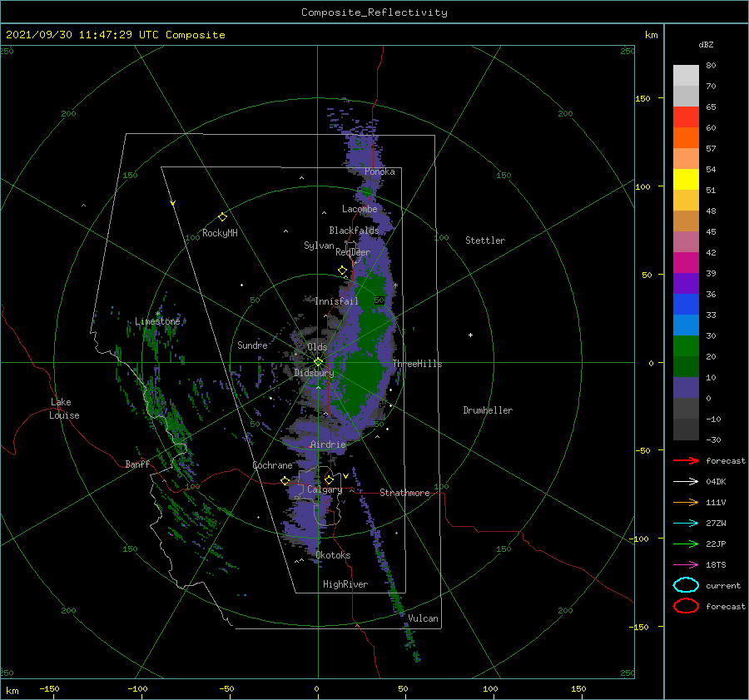Click the Banff label

pyautogui.click(x=137, y=464)
